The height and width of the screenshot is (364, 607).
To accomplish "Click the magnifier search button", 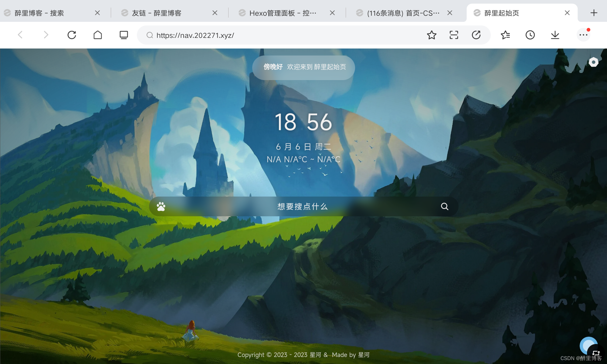I will (x=445, y=207).
